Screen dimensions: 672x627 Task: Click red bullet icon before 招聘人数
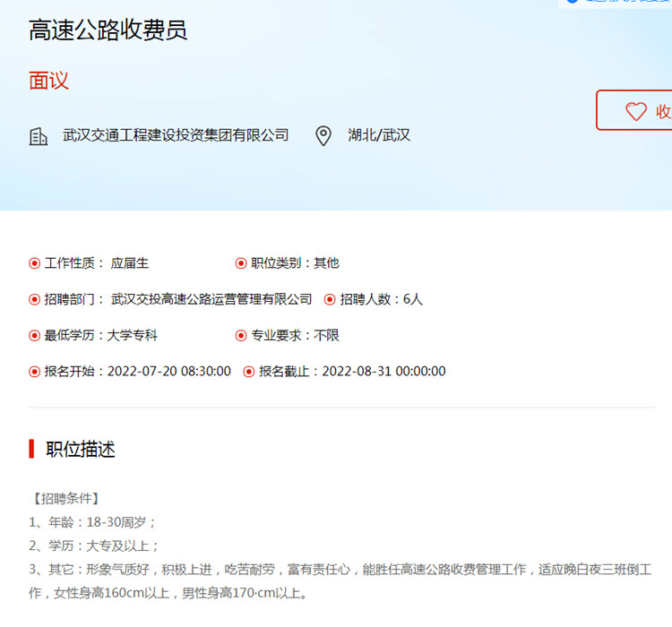click(x=330, y=299)
